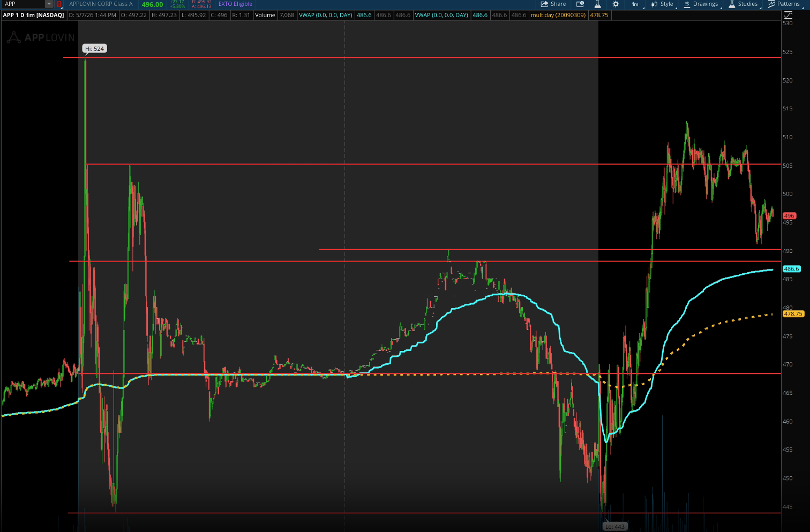This screenshot has width=810, height=532.
Task: Open the Patterns menu
Action: pyautogui.click(x=784, y=4)
